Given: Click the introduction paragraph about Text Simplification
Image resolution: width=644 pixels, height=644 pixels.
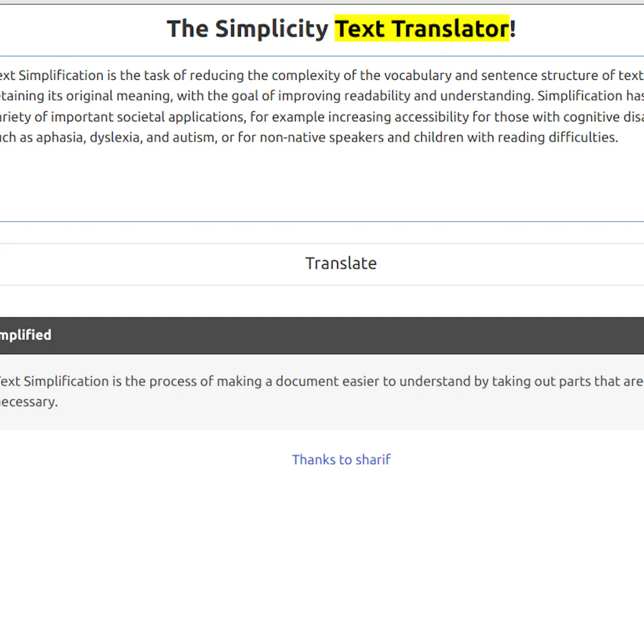Looking at the screenshot, I should [314, 106].
